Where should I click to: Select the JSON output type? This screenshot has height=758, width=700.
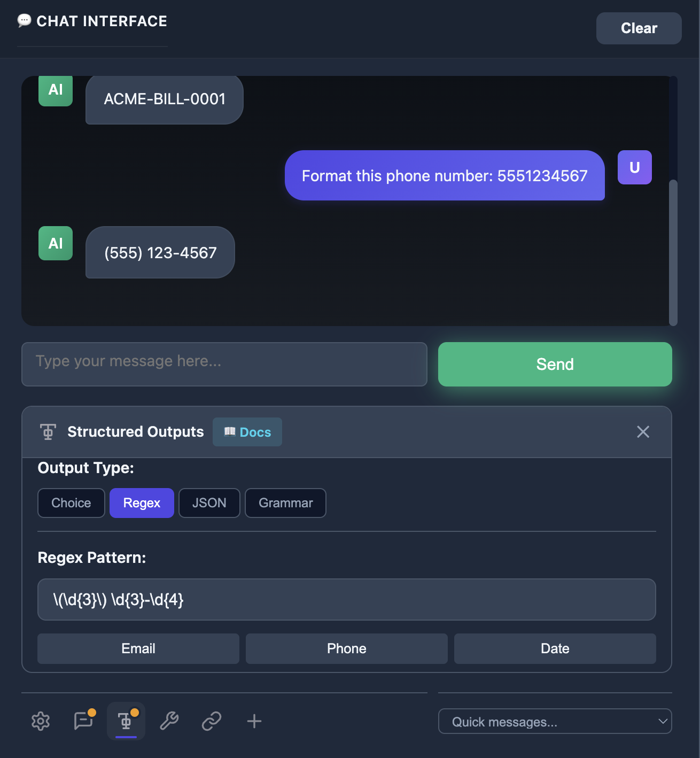(x=209, y=503)
